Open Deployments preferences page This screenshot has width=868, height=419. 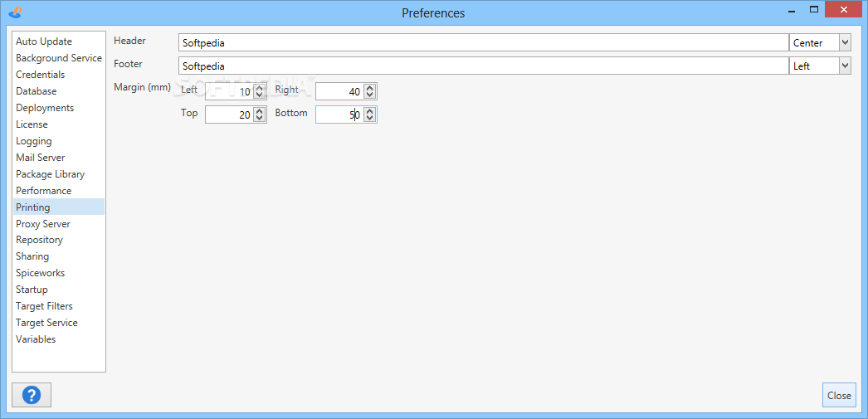(x=59, y=108)
